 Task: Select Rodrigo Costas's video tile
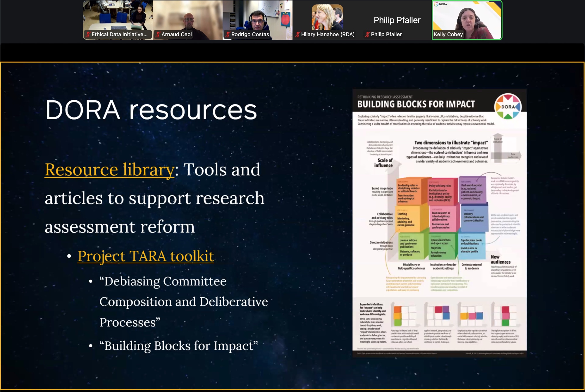[x=257, y=16]
